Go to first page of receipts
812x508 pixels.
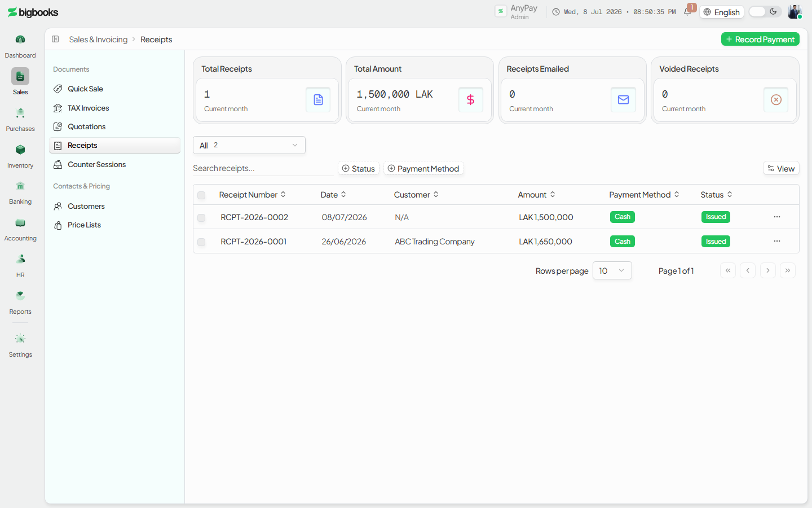coord(728,270)
